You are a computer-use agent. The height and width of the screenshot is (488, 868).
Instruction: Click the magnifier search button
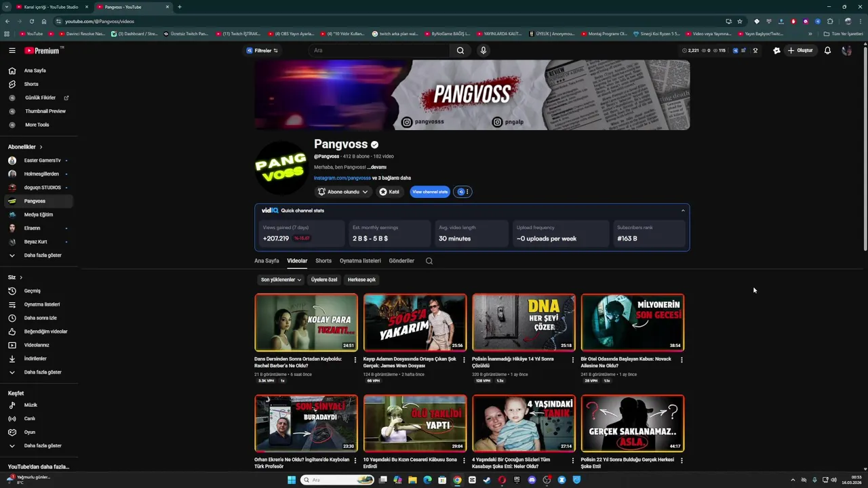coord(460,50)
